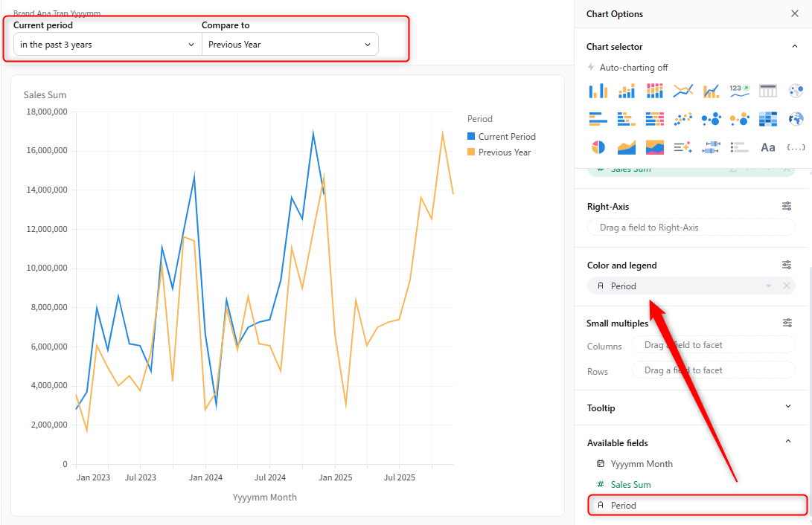Choose the box plot chart icon
Image resolution: width=812 pixels, height=525 pixels.
pos(711,147)
